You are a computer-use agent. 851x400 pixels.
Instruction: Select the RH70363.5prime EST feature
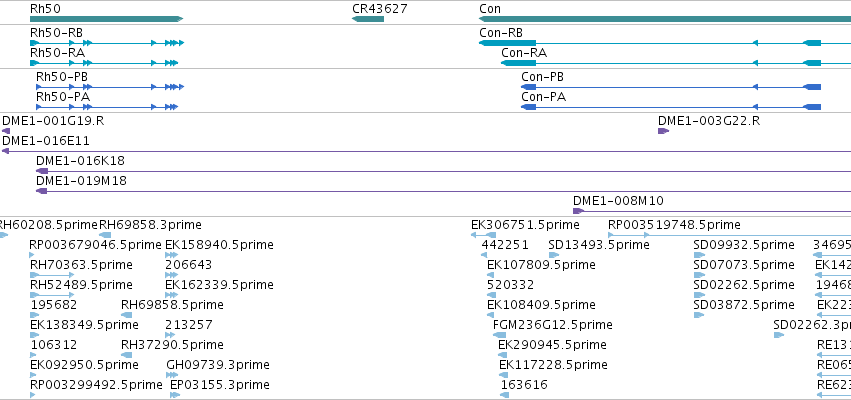click(52, 275)
